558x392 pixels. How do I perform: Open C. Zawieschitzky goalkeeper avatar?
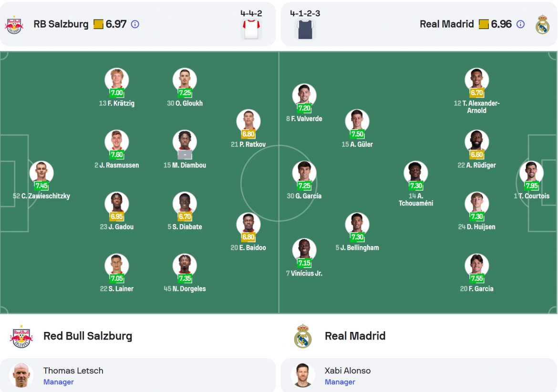41,173
